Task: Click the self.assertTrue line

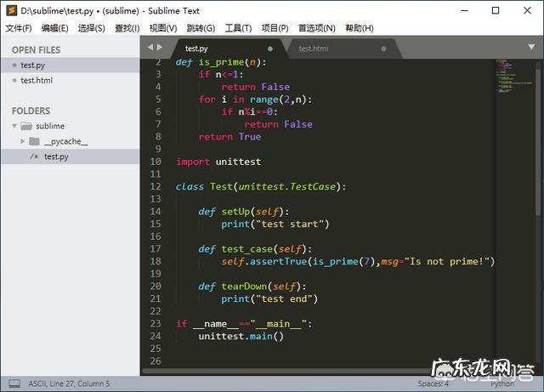Action: pos(358,261)
